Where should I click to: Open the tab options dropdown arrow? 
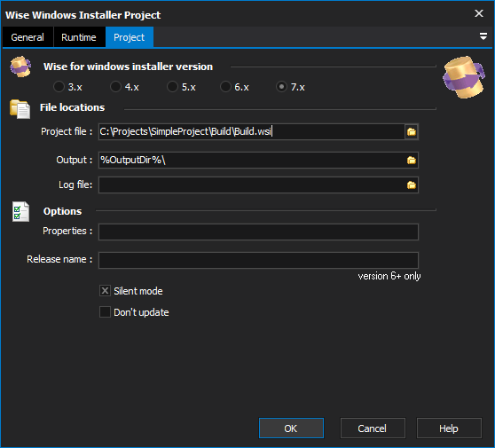coord(483,36)
